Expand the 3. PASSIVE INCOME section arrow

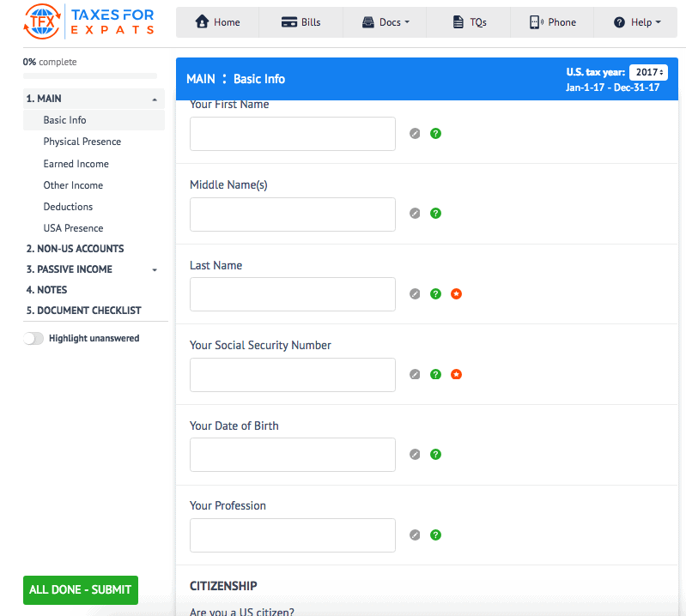pos(155,269)
